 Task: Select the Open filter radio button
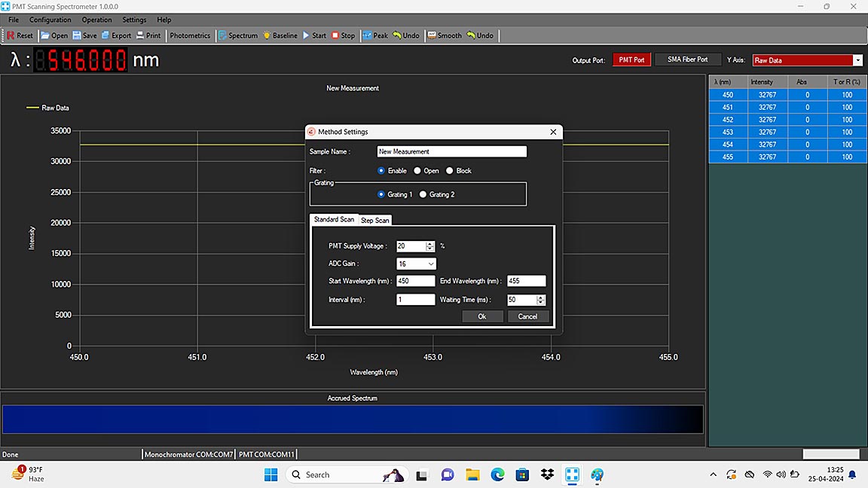(x=417, y=171)
